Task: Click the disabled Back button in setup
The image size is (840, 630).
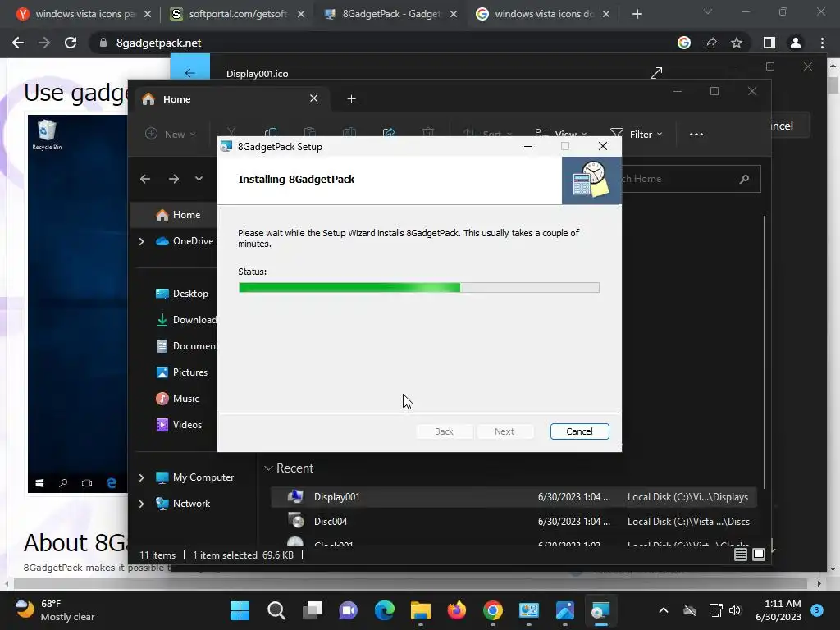Action: tap(444, 431)
